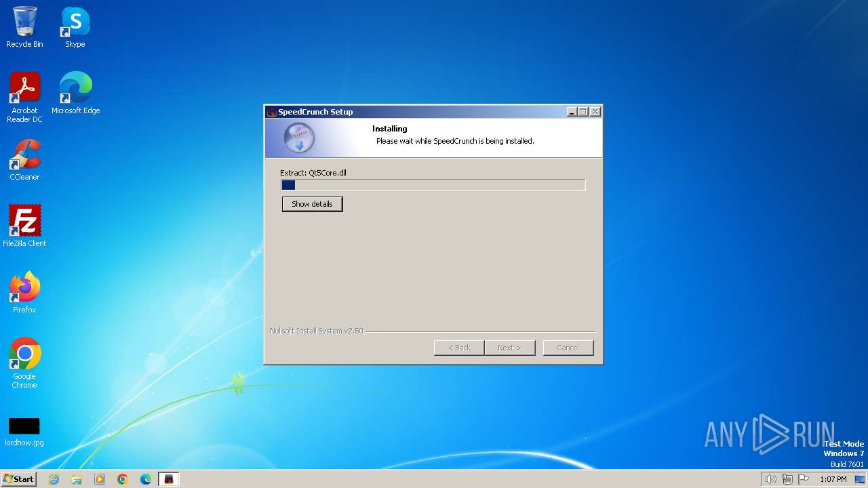The width and height of the screenshot is (868, 488).
Task: Click the network tray icon
Action: pyautogui.click(x=787, y=479)
